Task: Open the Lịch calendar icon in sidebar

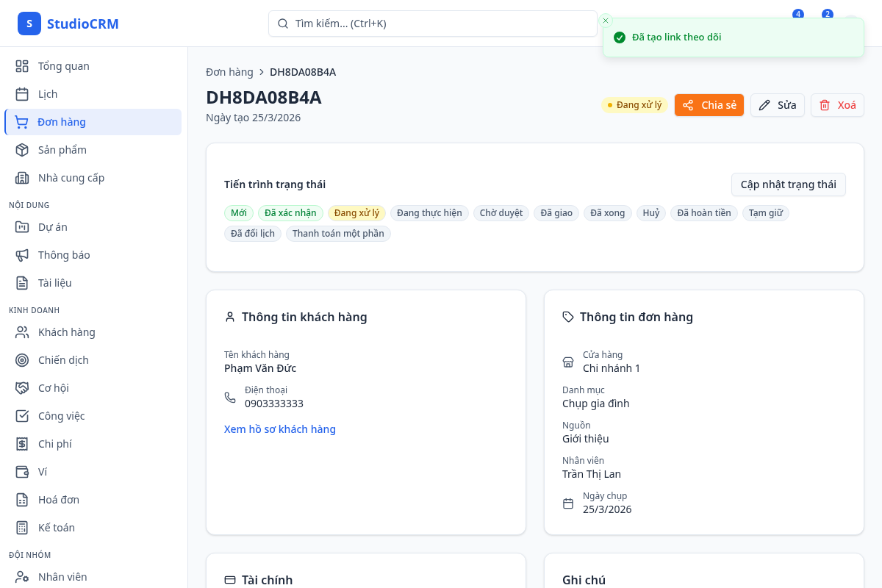Action: [21, 93]
